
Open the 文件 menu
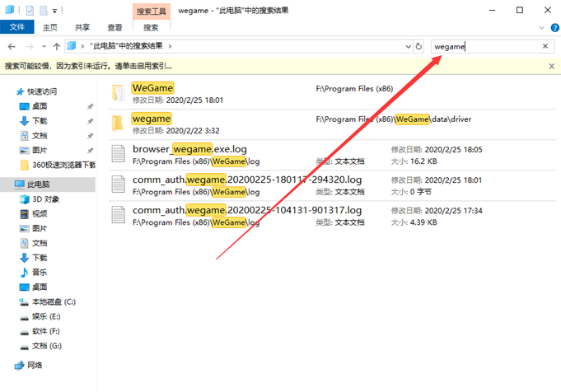click(x=17, y=27)
